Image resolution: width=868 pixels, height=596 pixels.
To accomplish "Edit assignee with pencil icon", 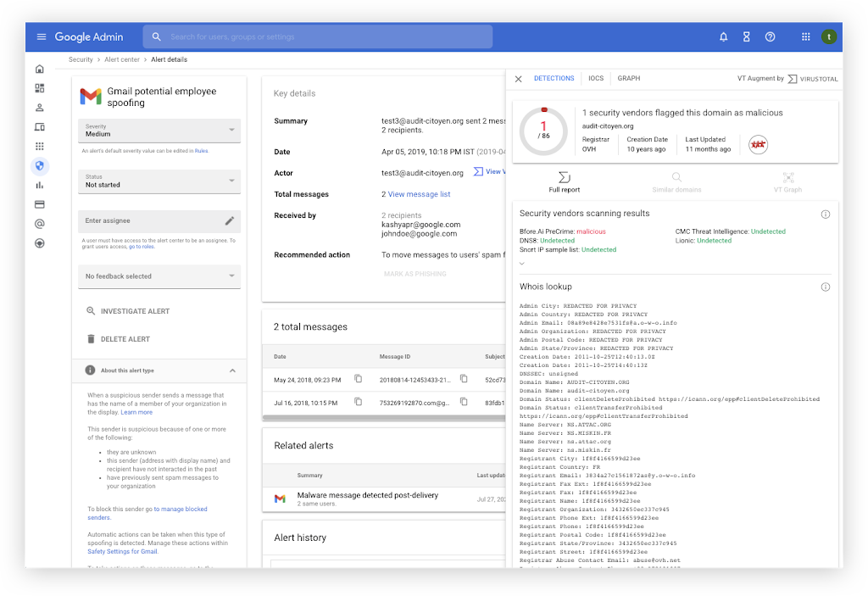I will [229, 220].
